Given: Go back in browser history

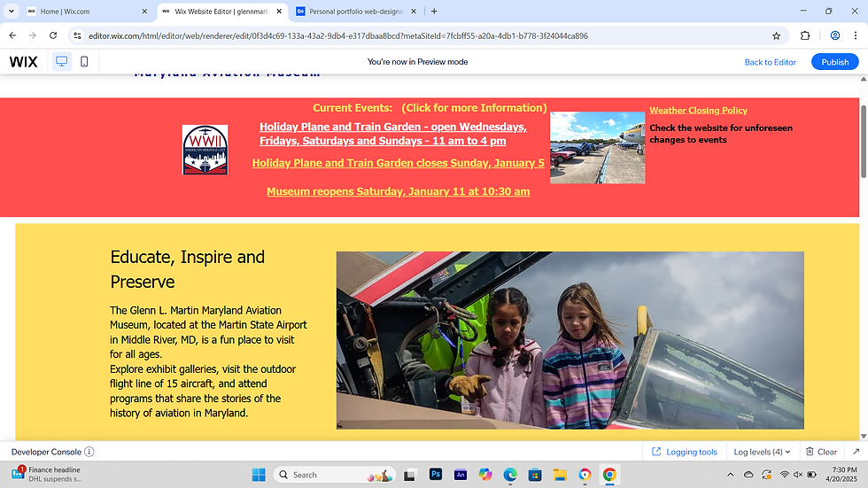Looking at the screenshot, I should click(12, 35).
